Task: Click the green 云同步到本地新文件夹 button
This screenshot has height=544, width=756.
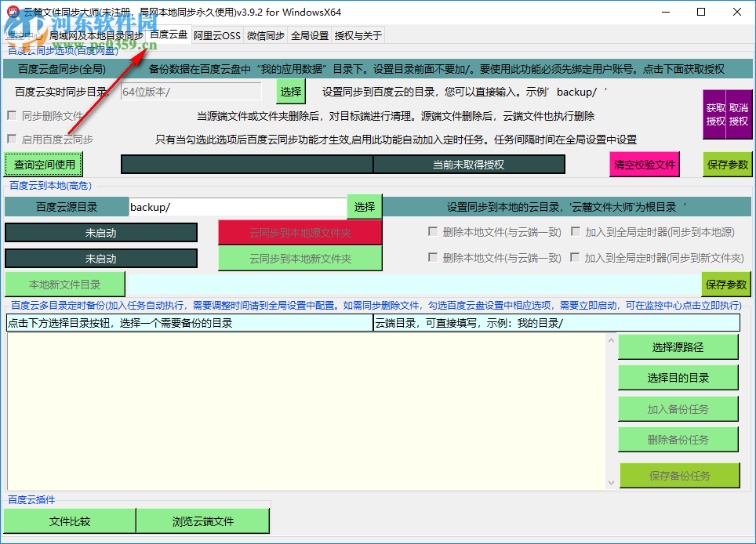Action: click(300, 257)
